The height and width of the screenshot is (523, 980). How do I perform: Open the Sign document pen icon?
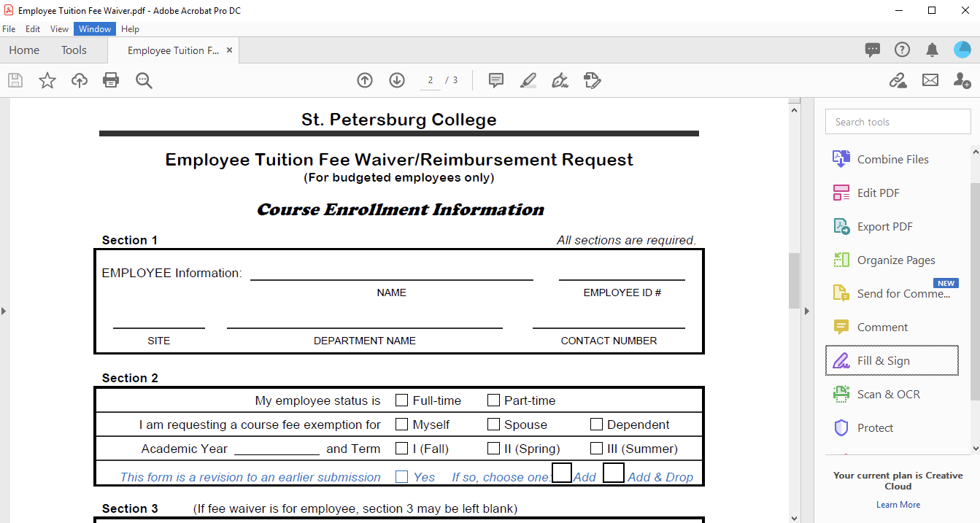pos(560,80)
